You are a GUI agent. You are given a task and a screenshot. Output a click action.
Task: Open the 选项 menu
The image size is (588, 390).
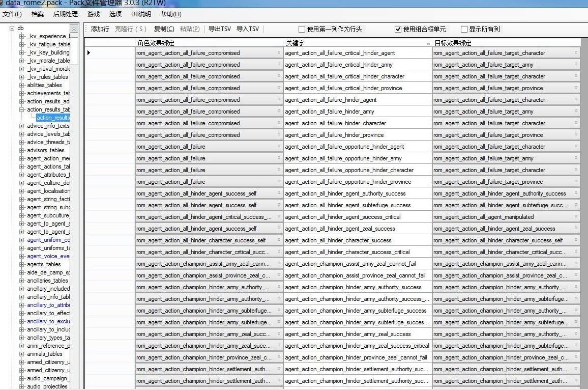pos(115,14)
